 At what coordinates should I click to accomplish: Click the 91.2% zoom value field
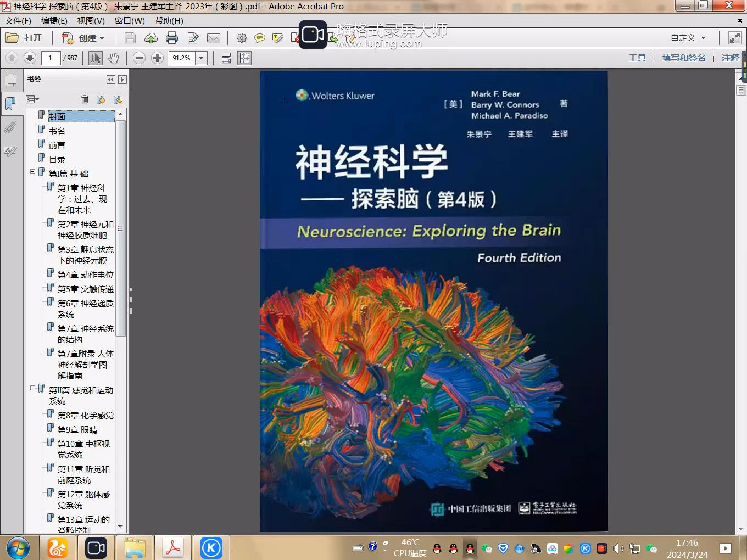tap(182, 58)
